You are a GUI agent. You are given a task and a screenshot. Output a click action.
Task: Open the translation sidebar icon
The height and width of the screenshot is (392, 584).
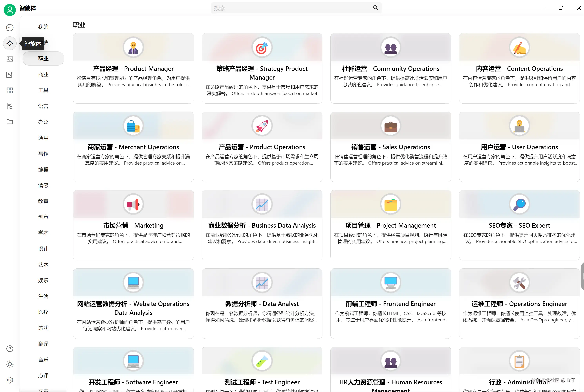[x=10, y=74]
